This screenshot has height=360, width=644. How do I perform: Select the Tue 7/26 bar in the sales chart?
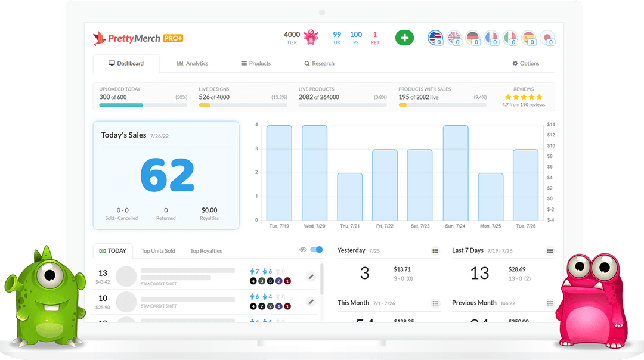[x=526, y=185]
